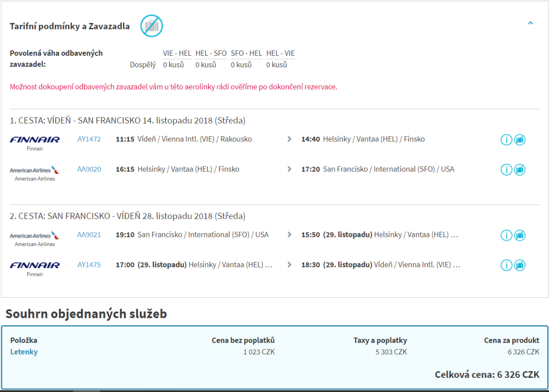549x392 pixels.
Task: Collapse the Tarifní podmínky a Zavazadla section
Action: point(530,23)
